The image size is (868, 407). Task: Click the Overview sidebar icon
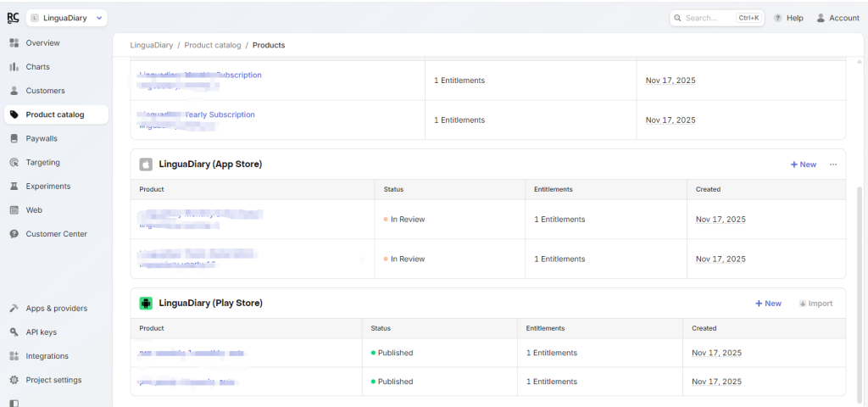pyautogui.click(x=14, y=43)
